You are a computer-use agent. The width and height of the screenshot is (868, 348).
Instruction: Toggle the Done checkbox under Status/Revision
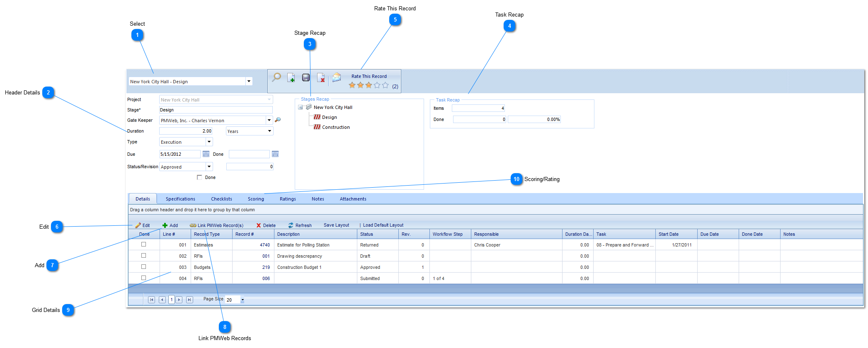tap(199, 177)
